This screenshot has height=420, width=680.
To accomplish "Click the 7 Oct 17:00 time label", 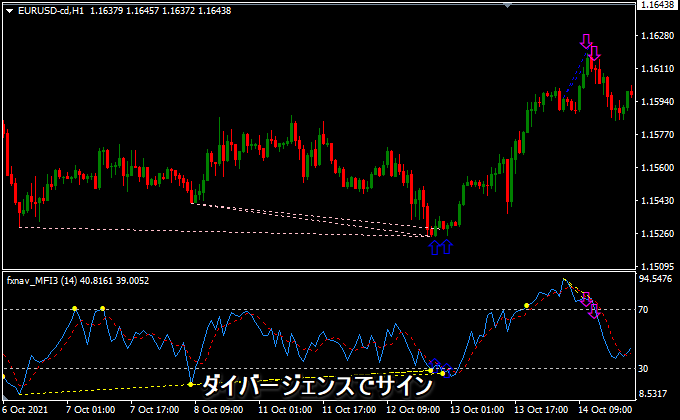I will (x=155, y=410).
